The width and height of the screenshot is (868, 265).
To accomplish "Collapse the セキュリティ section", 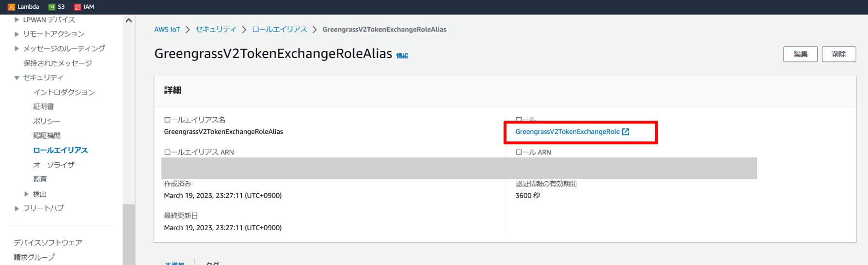I will point(17,78).
